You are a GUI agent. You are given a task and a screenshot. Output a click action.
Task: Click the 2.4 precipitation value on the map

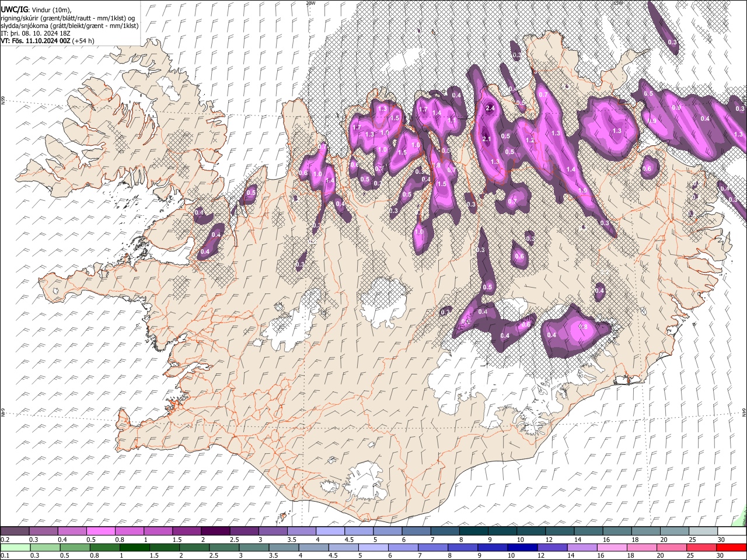[490, 108]
